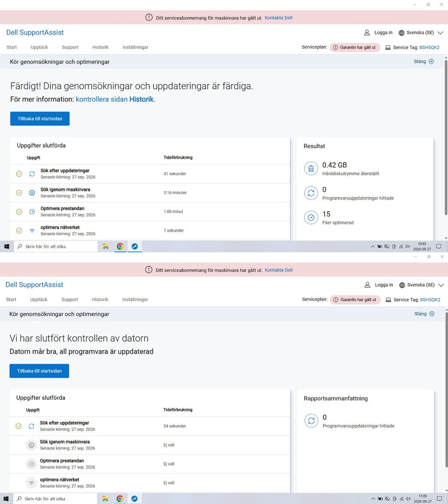Click Stäng to close the upper window's scan panel
The height and width of the screenshot is (504, 448).
pyautogui.click(x=424, y=61)
